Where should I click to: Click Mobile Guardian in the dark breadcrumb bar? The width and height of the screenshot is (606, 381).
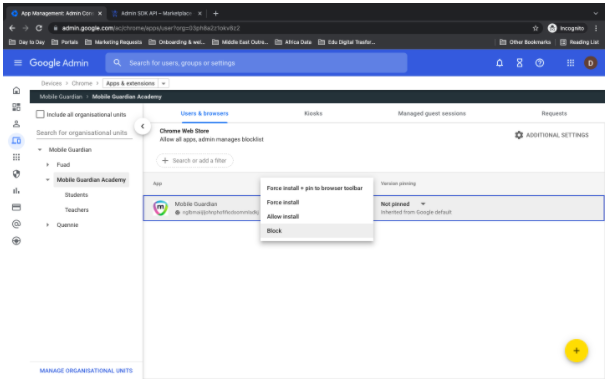tap(61, 97)
